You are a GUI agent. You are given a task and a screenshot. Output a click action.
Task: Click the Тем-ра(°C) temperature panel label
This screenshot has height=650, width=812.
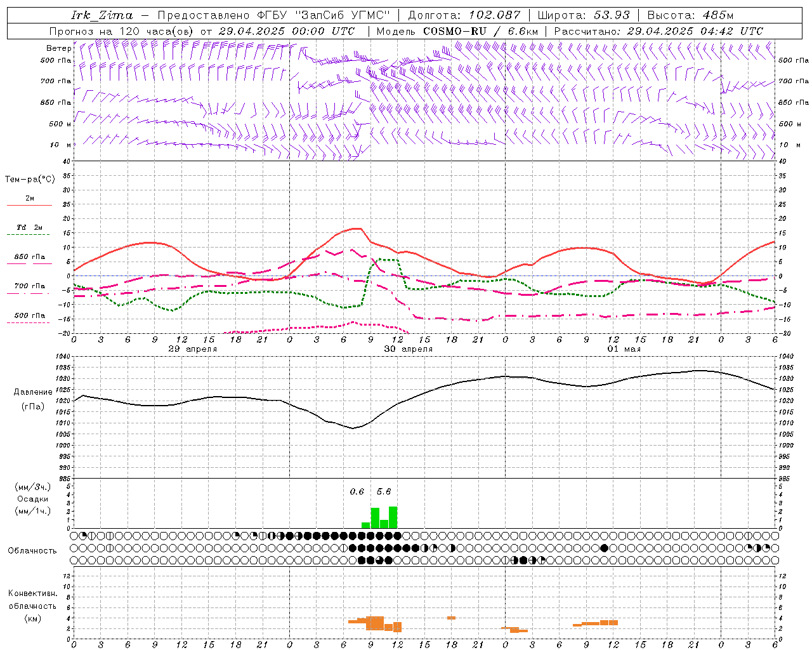tap(30, 180)
